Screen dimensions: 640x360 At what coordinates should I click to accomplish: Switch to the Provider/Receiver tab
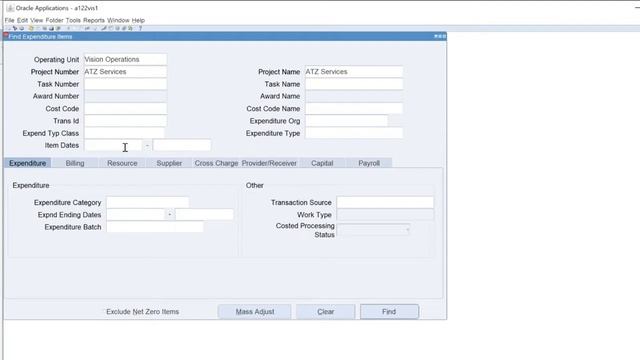269,163
